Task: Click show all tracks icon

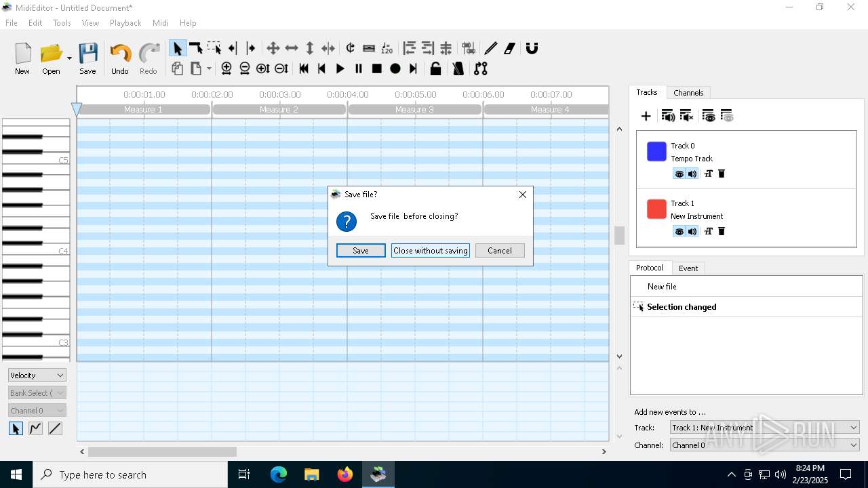Action: click(709, 117)
